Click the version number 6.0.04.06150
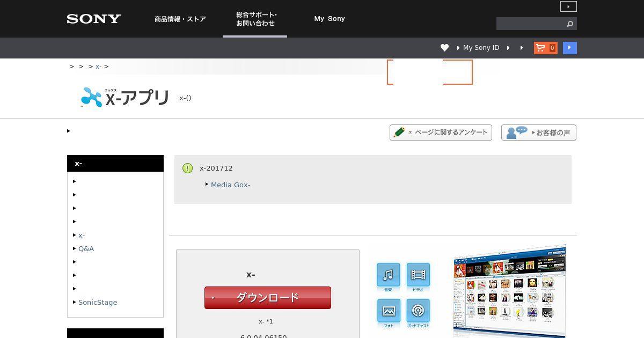This screenshot has height=338, width=644. (264, 337)
